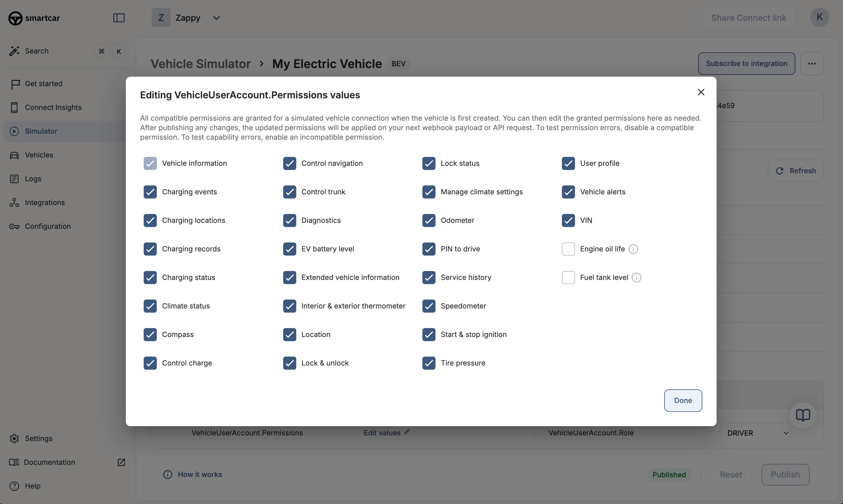
Task: Click the Refresh icon on the vehicle panel
Action: 779,171
